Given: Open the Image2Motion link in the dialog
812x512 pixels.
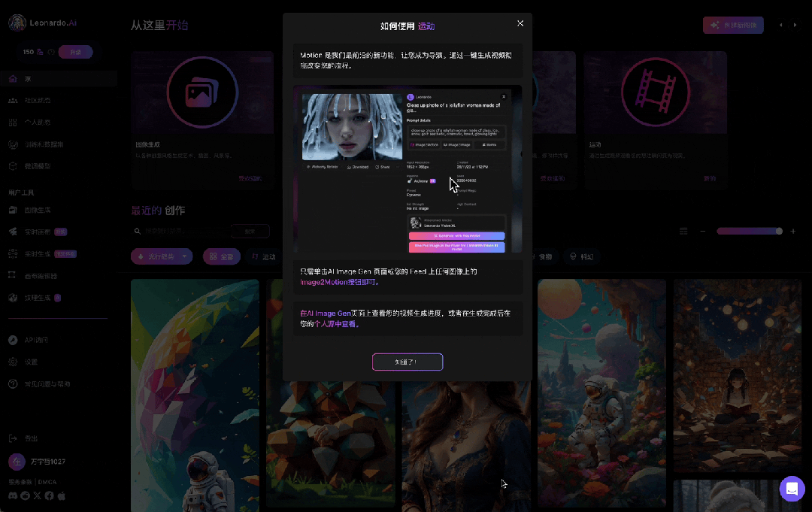Looking at the screenshot, I should pyautogui.click(x=341, y=282).
